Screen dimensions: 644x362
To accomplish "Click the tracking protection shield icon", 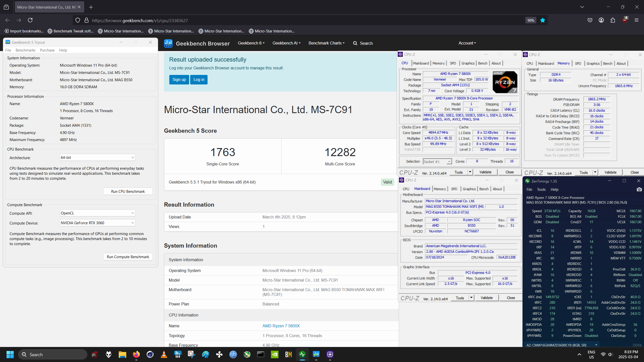I will click(x=78, y=20).
